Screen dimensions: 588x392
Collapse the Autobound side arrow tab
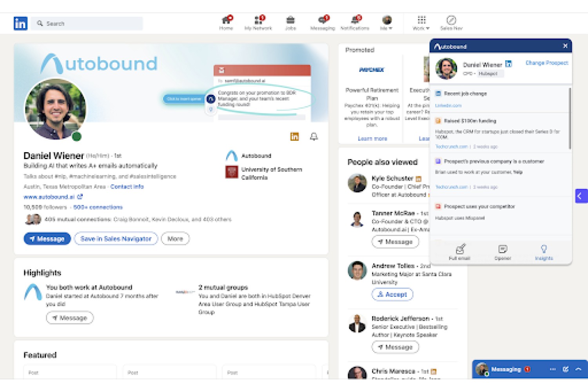coord(581,196)
